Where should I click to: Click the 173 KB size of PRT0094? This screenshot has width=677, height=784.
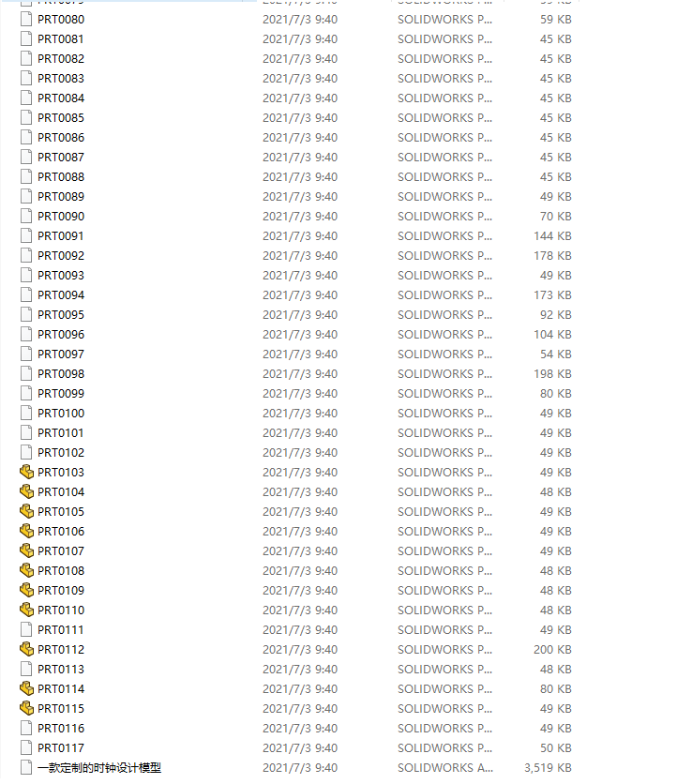click(x=552, y=295)
